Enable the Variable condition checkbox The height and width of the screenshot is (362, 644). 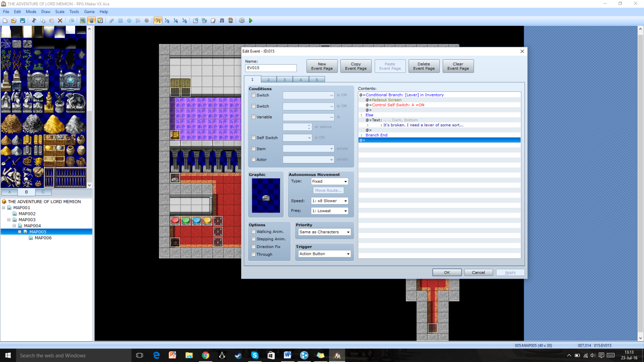tap(253, 117)
